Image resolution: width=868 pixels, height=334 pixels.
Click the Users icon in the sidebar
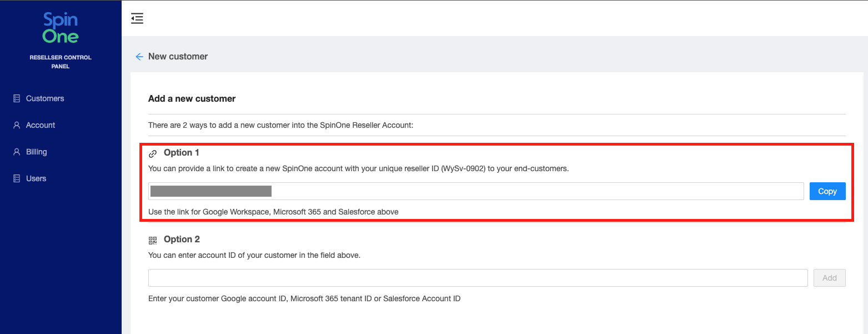point(17,178)
